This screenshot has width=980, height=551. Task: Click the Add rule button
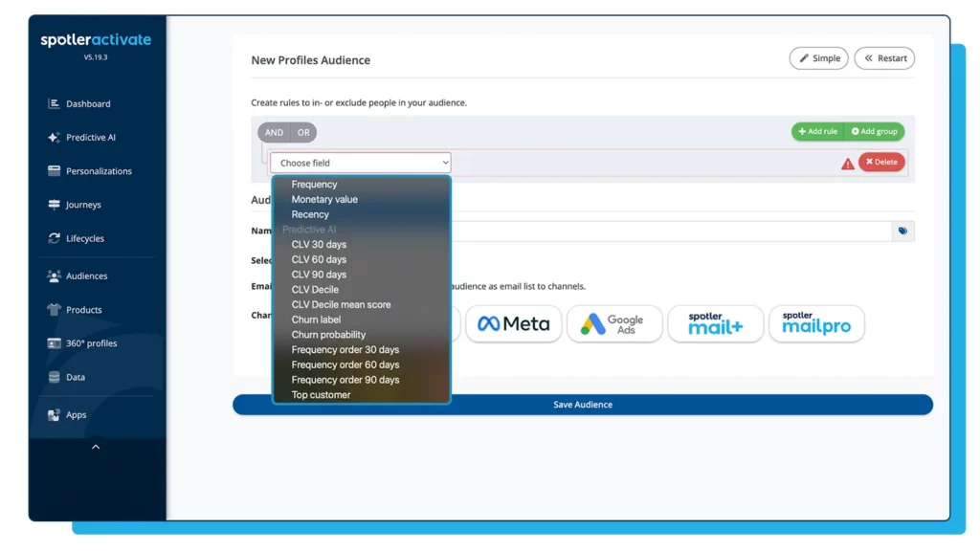[816, 132]
